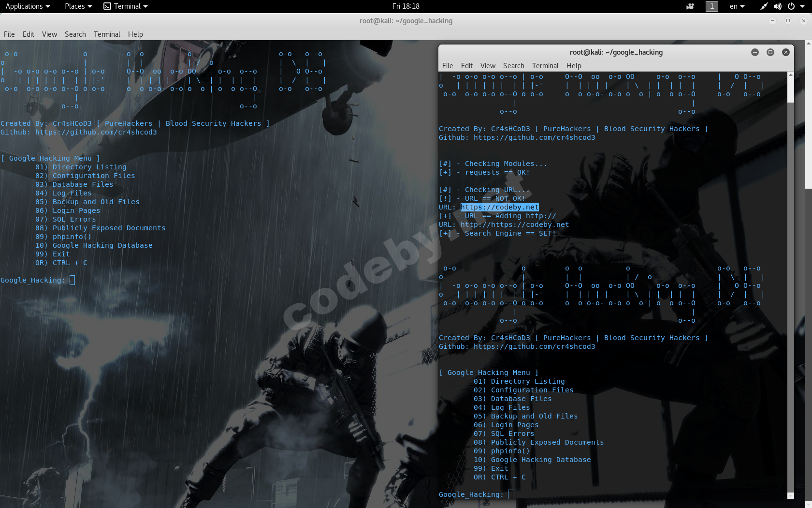
Task: Open Help menu in the front terminal window
Action: pos(574,66)
